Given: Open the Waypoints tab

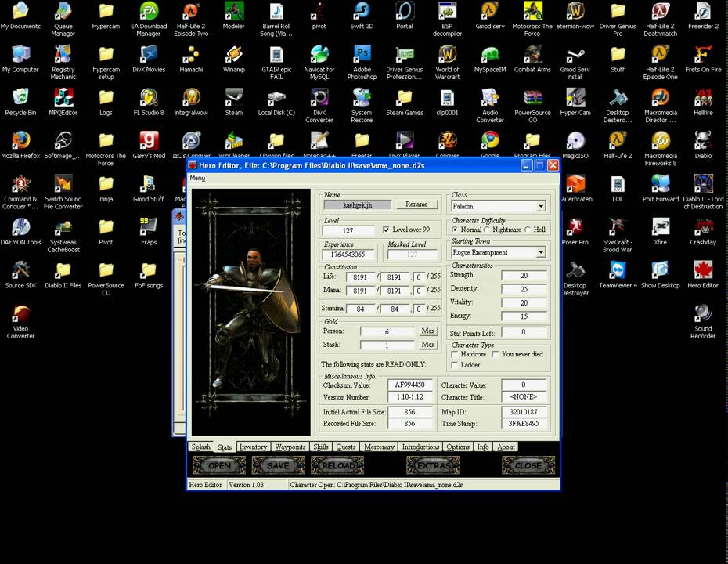Looking at the screenshot, I should coord(290,447).
